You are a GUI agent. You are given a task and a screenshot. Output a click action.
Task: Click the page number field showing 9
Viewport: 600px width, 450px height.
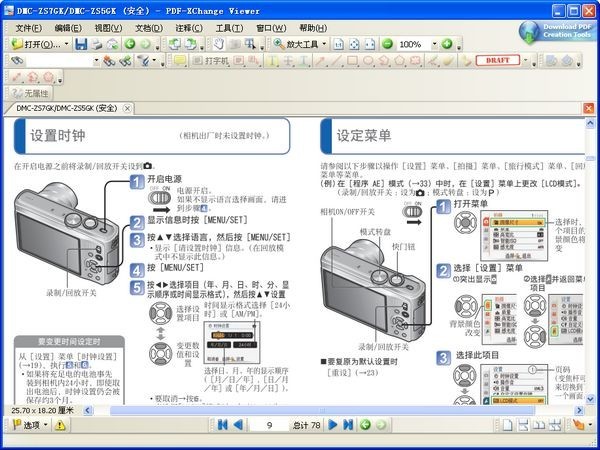coord(269,425)
